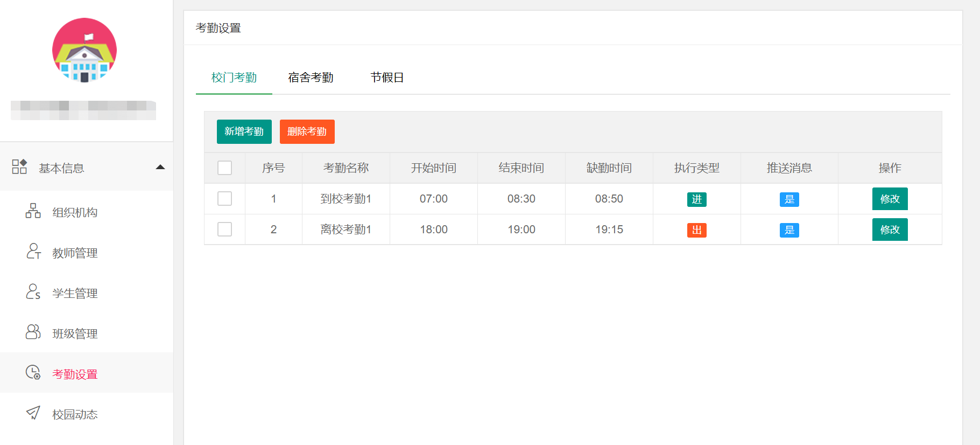
Task: Click the 新增考勤 button
Action: pos(244,131)
